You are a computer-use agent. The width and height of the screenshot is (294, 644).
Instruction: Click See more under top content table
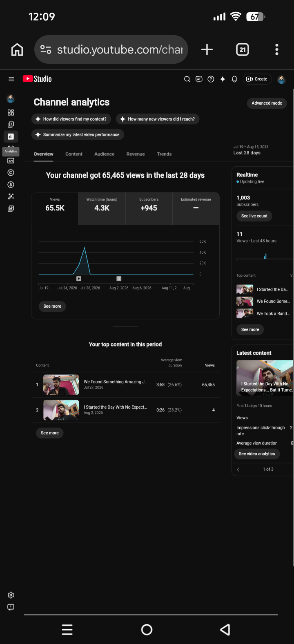click(50, 433)
